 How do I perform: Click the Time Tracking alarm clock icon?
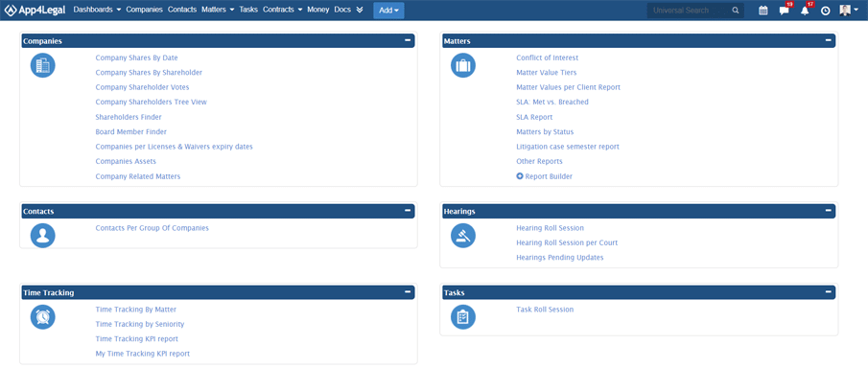[x=42, y=317]
